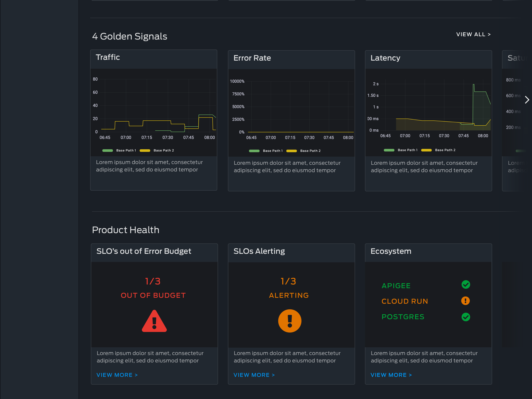Toggle Base Path 1 green swatch in Latency legend
This screenshot has height=399, width=532.
pos(389,150)
